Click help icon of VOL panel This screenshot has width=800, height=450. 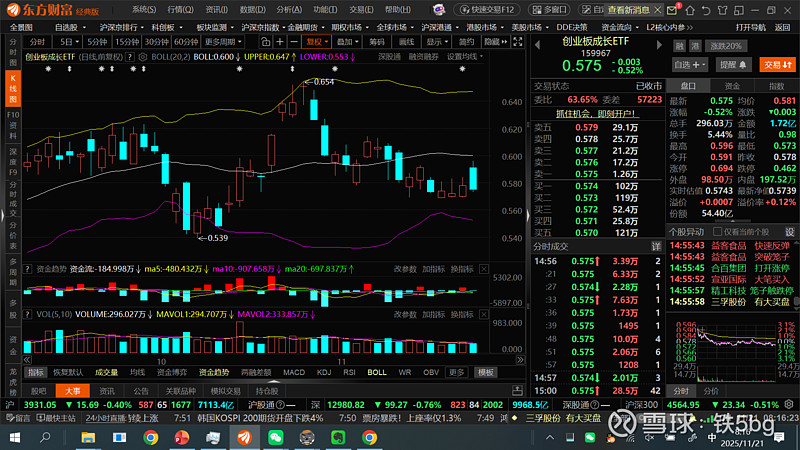28,314
